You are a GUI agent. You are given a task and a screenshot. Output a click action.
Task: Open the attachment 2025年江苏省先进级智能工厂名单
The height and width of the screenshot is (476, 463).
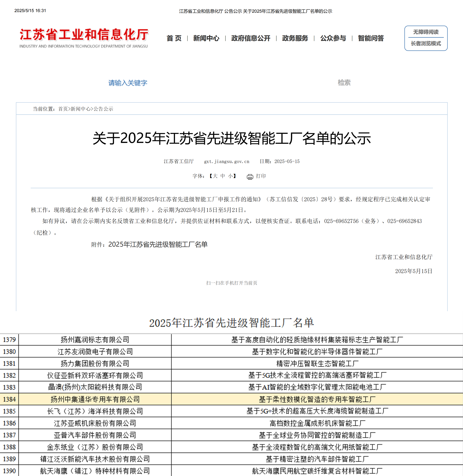click(x=158, y=244)
